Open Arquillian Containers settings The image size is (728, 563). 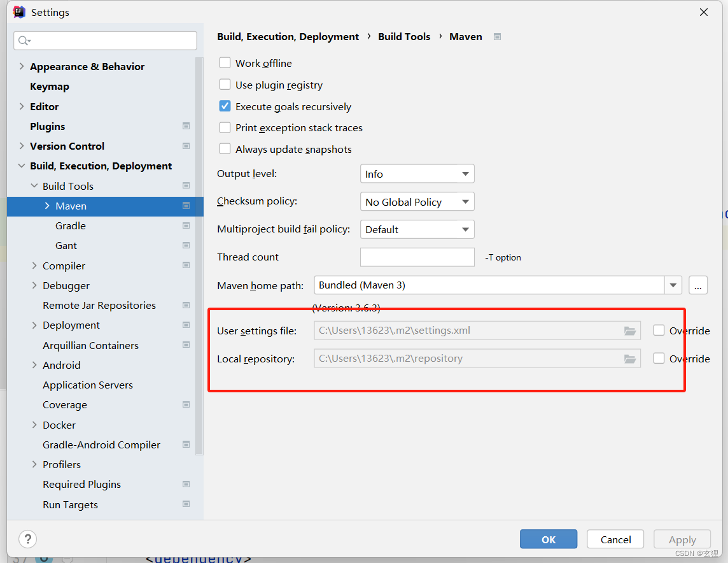(x=90, y=346)
